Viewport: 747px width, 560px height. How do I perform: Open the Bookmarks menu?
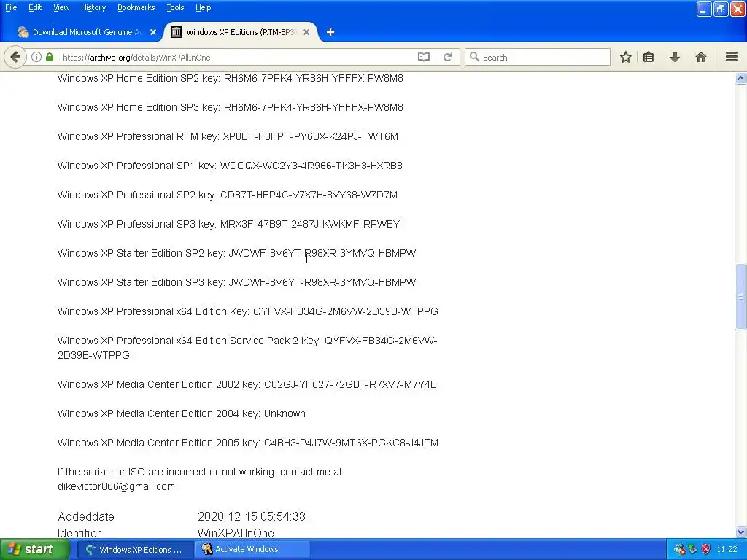click(136, 7)
